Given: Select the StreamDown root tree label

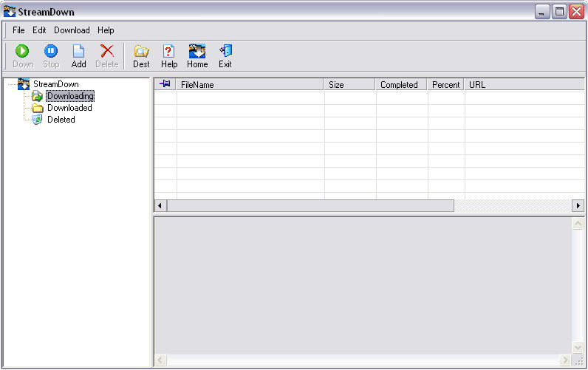Looking at the screenshot, I should click(x=56, y=84).
